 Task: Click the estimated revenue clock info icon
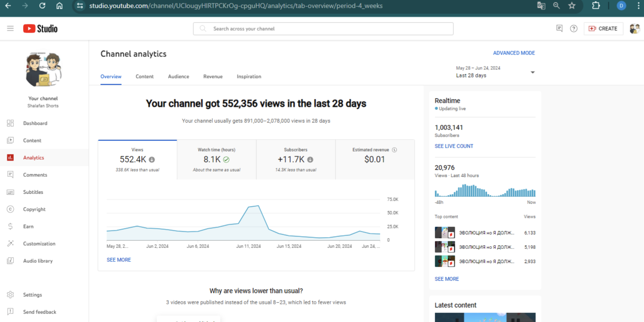tap(395, 150)
